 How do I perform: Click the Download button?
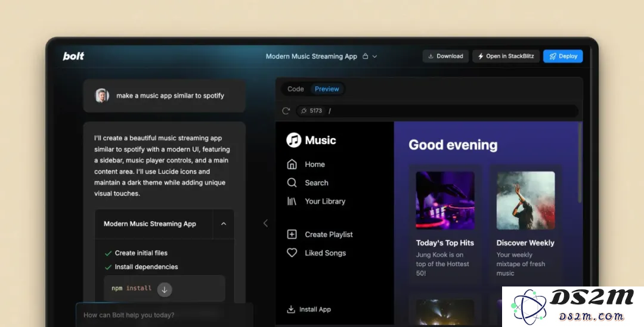(445, 56)
